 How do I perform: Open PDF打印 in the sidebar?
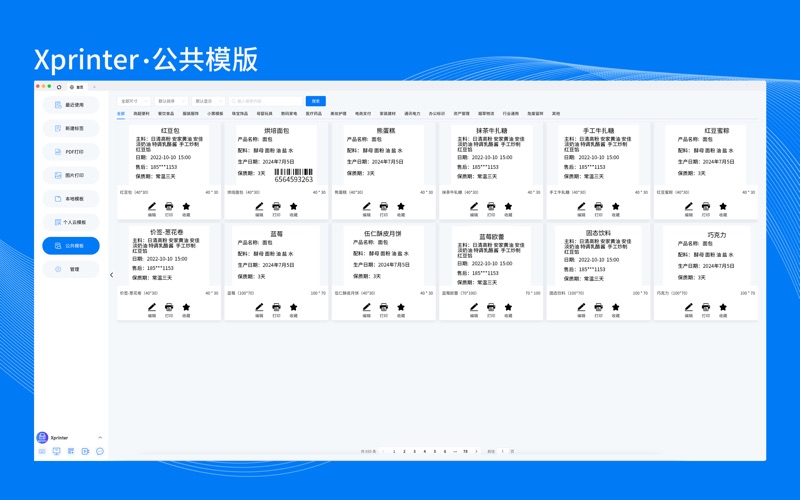coord(71,152)
